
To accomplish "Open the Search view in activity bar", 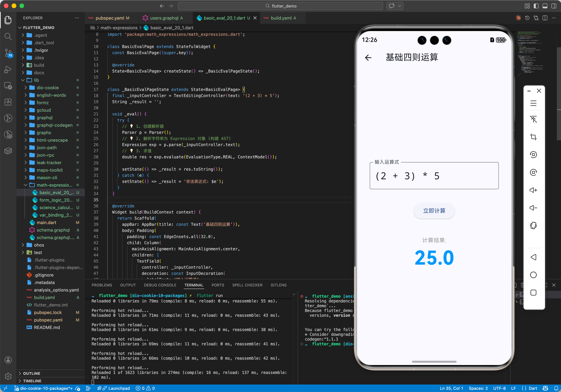I will (8, 36).
